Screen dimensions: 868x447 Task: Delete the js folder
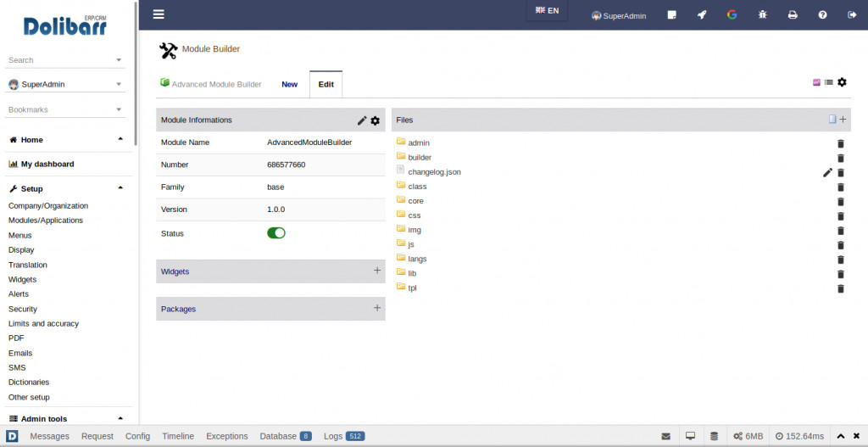tap(841, 245)
